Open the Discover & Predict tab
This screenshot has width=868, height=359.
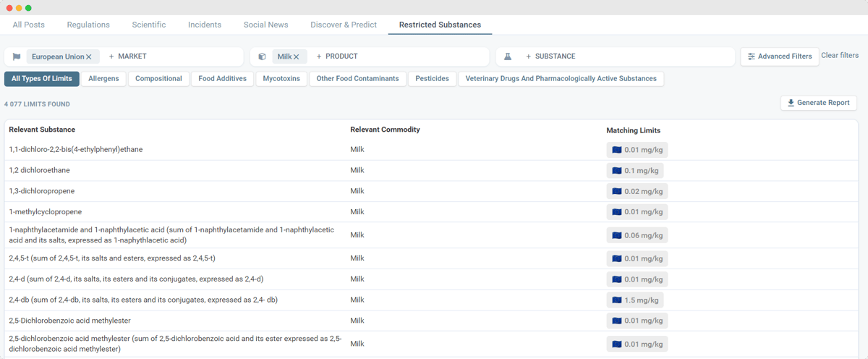click(344, 25)
